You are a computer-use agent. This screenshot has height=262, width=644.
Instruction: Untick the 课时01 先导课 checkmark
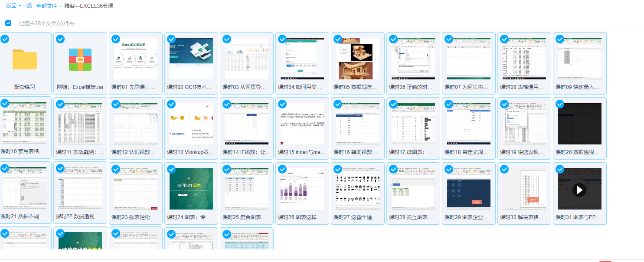[x=116, y=39]
